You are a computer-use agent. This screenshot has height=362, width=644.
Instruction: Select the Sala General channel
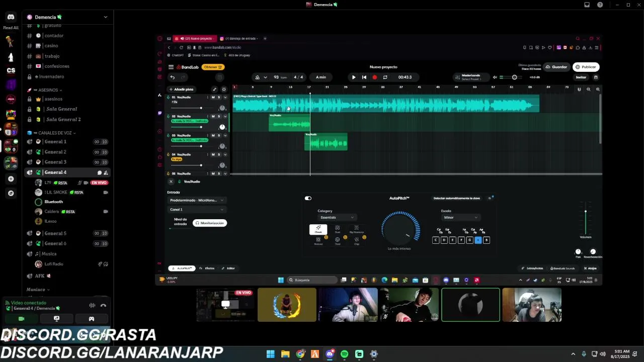[61, 109]
